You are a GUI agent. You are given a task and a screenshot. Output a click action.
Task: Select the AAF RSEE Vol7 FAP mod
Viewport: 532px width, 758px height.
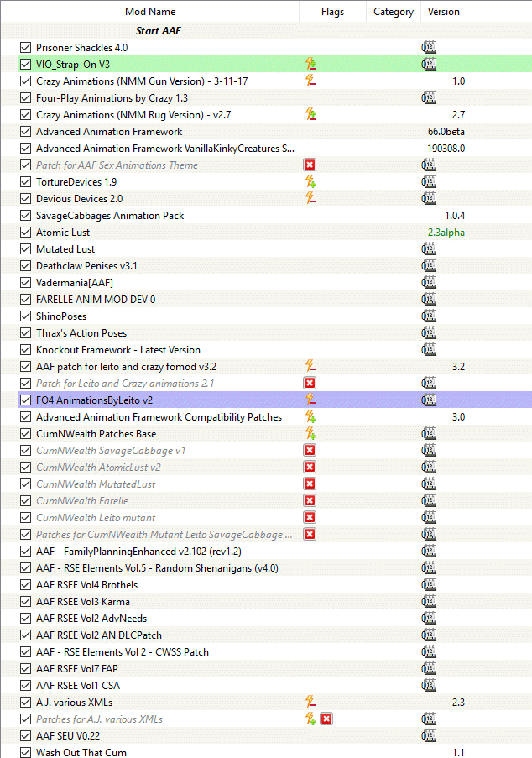77,668
